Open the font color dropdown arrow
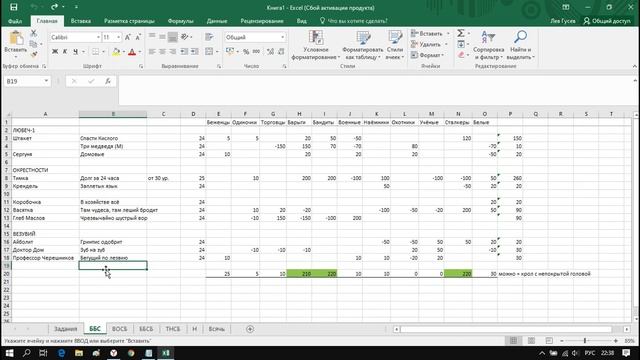Screen dimensions: 640x360 click(140, 52)
